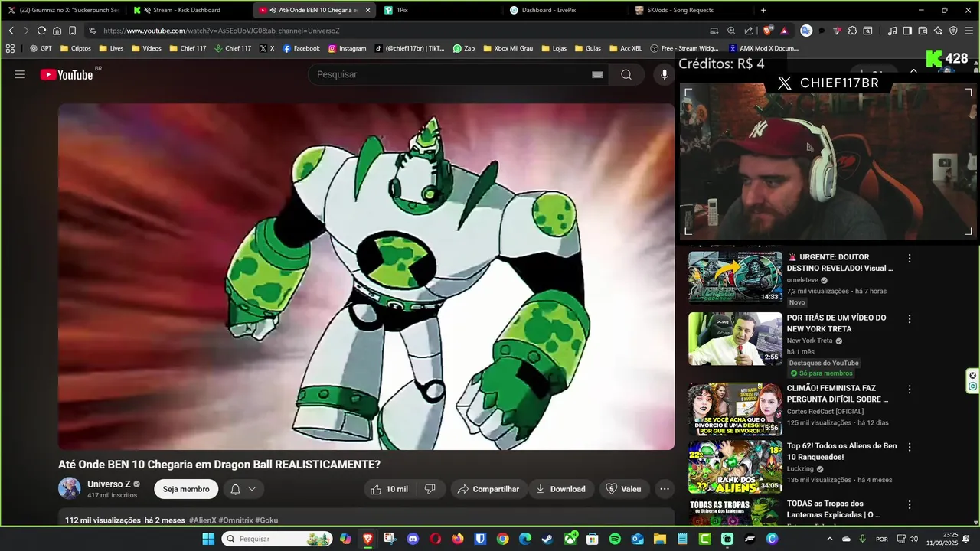Image resolution: width=980 pixels, height=551 pixels.
Task: Open Discord from the taskbar
Action: click(x=413, y=539)
